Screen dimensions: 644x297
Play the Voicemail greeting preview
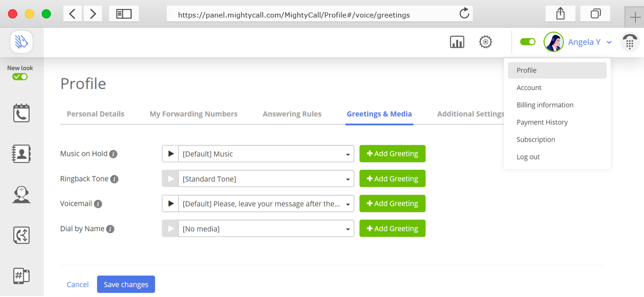click(x=170, y=204)
